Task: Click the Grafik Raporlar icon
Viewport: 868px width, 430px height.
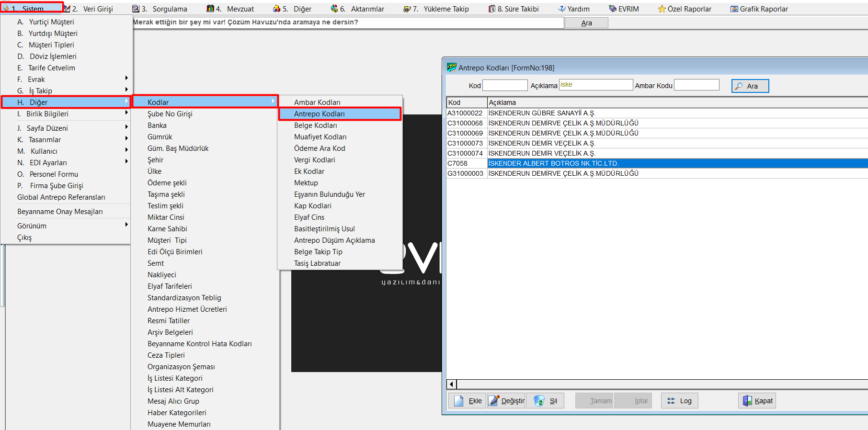Action: 734,9
